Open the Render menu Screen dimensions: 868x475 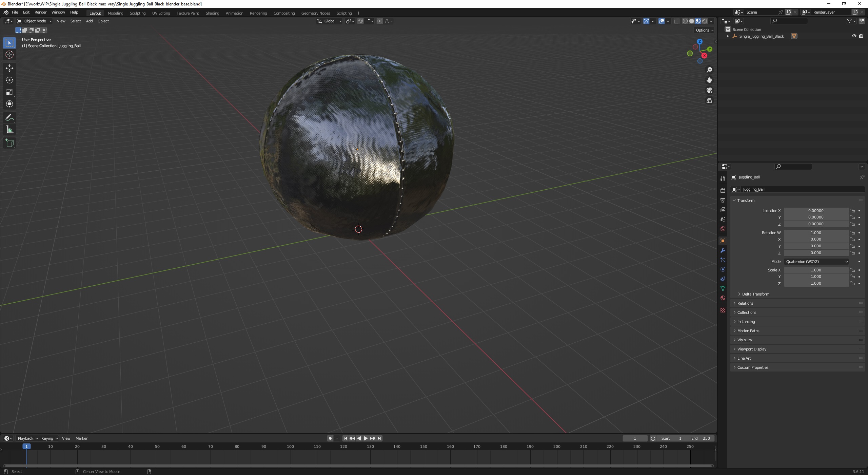click(40, 12)
